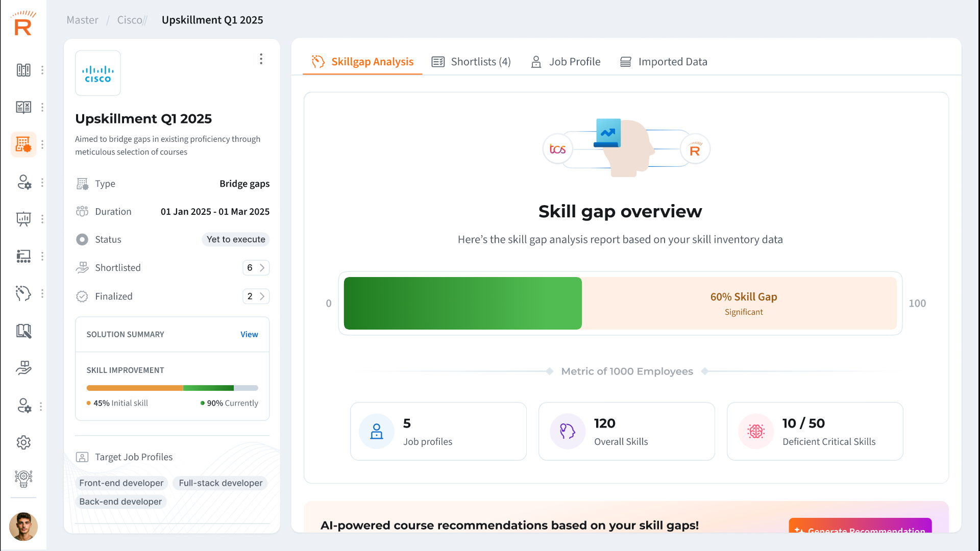980x551 pixels.
Task: Open the hand holding box sidebar icon
Action: tap(23, 368)
